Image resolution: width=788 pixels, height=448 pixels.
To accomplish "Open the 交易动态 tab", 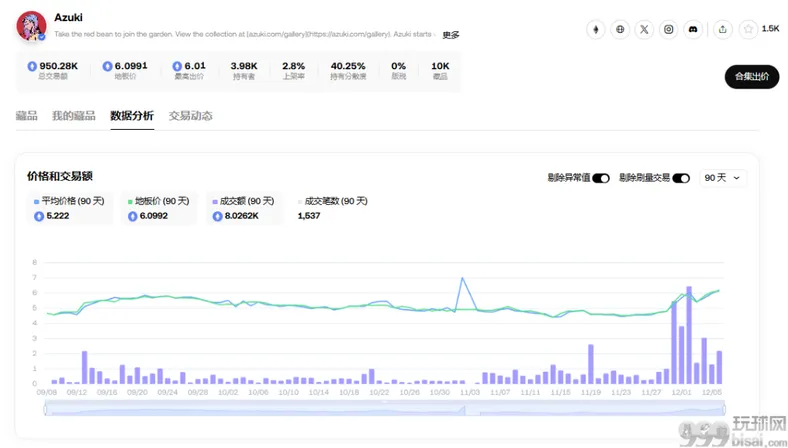I will point(190,116).
